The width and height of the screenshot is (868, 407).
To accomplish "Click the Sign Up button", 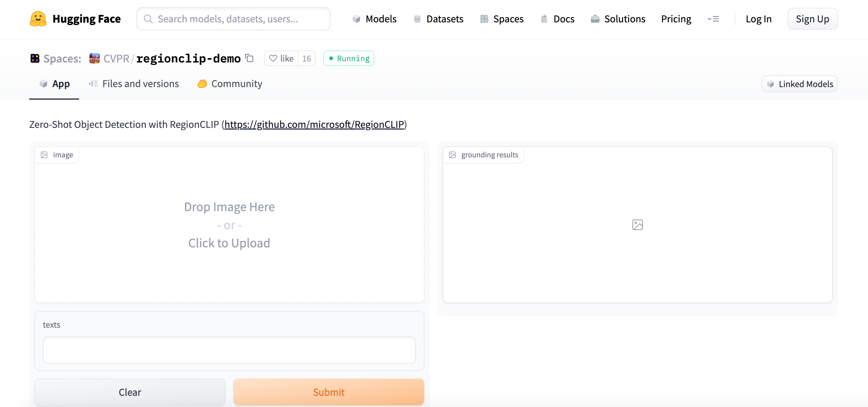I will (x=812, y=19).
